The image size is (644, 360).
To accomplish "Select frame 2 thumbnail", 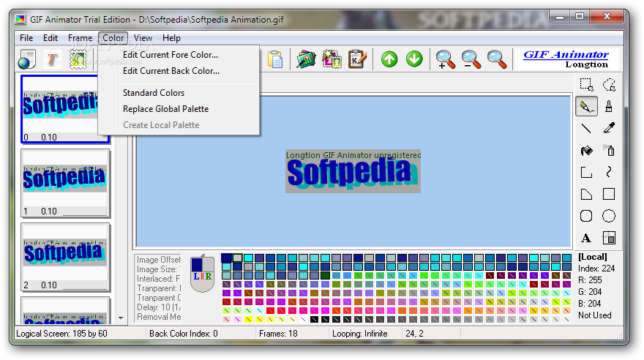I will (65, 258).
